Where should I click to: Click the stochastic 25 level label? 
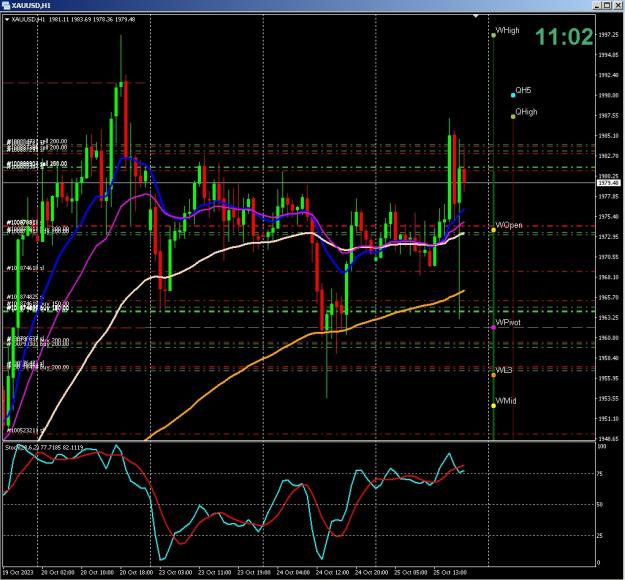coord(601,536)
